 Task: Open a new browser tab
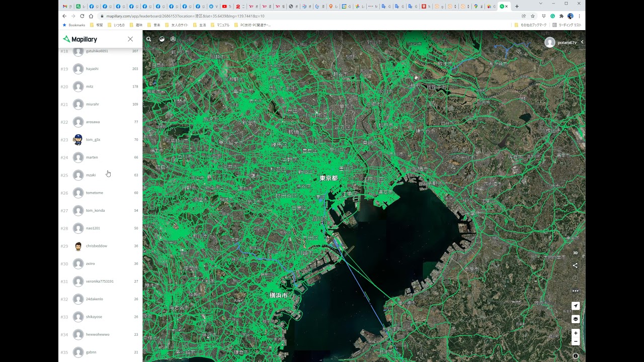(517, 7)
